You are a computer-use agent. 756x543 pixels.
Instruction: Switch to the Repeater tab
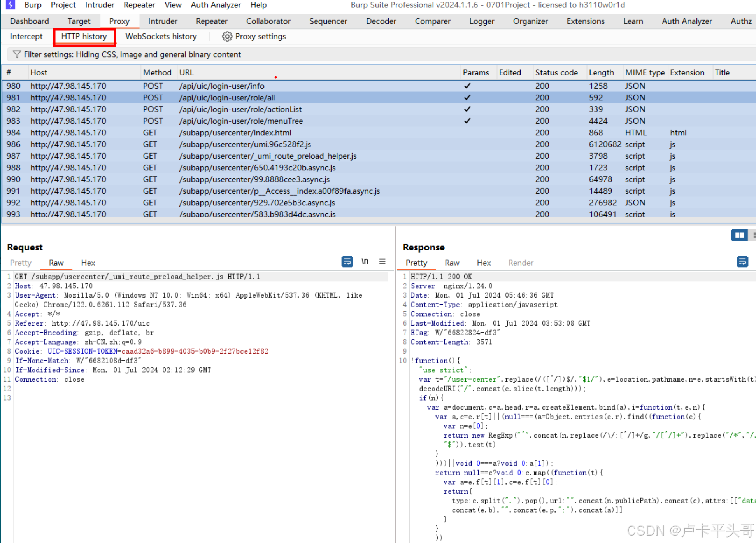[x=212, y=21]
